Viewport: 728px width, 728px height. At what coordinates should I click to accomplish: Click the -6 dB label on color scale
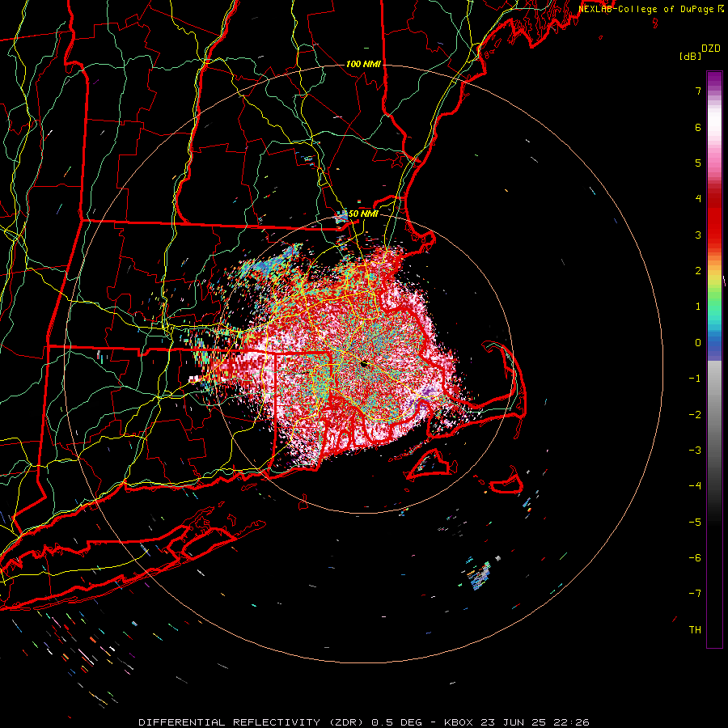695,558
